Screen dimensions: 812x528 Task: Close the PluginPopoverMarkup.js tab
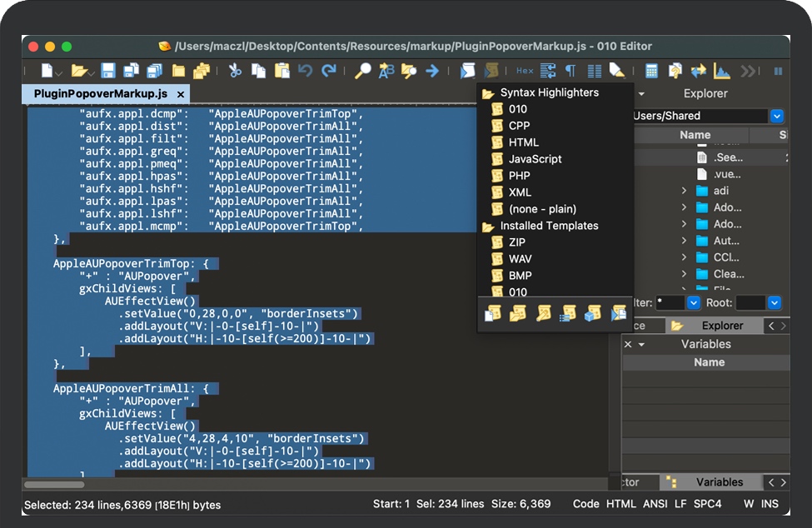pos(181,94)
